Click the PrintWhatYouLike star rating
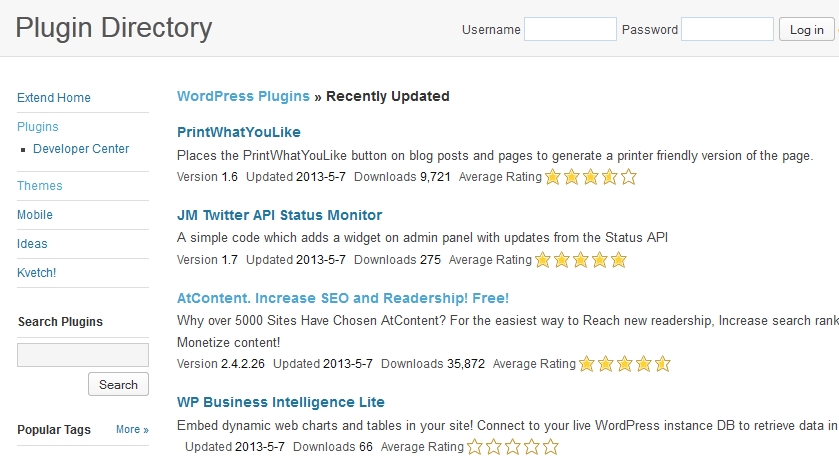 [x=591, y=176]
